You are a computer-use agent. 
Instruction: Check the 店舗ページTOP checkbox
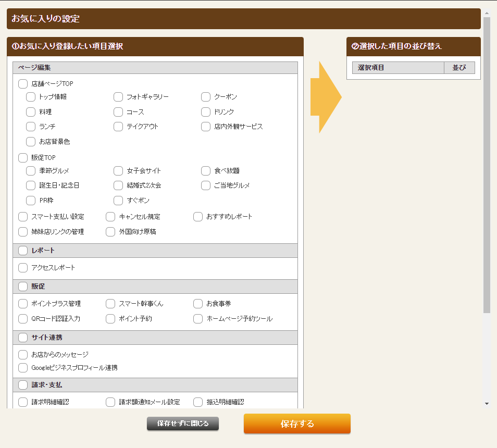click(23, 84)
